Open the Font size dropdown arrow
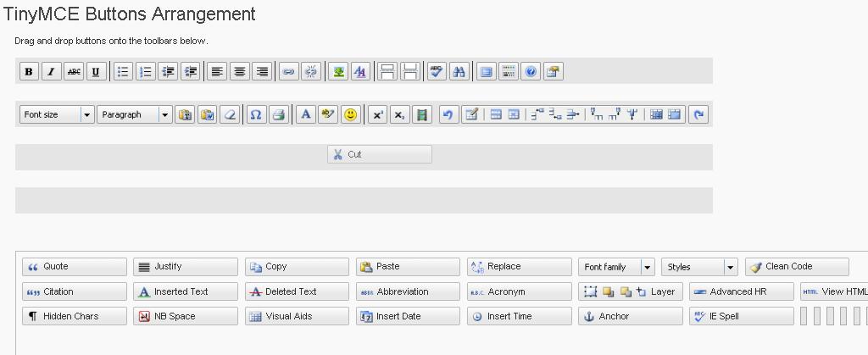 [x=87, y=114]
